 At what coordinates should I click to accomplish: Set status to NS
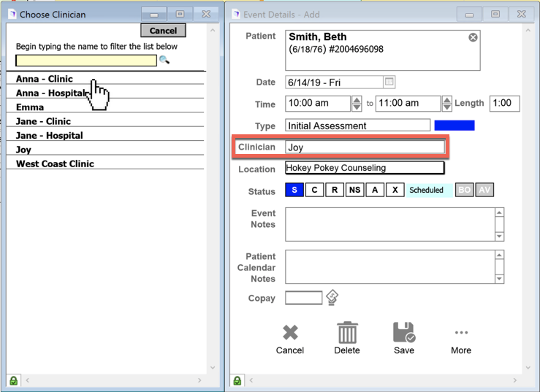[354, 190]
